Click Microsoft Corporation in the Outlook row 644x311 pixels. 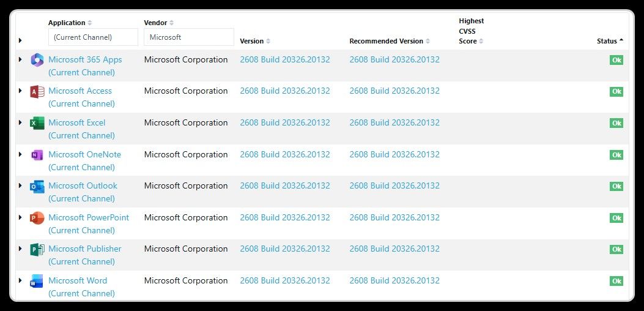pyautogui.click(x=186, y=185)
